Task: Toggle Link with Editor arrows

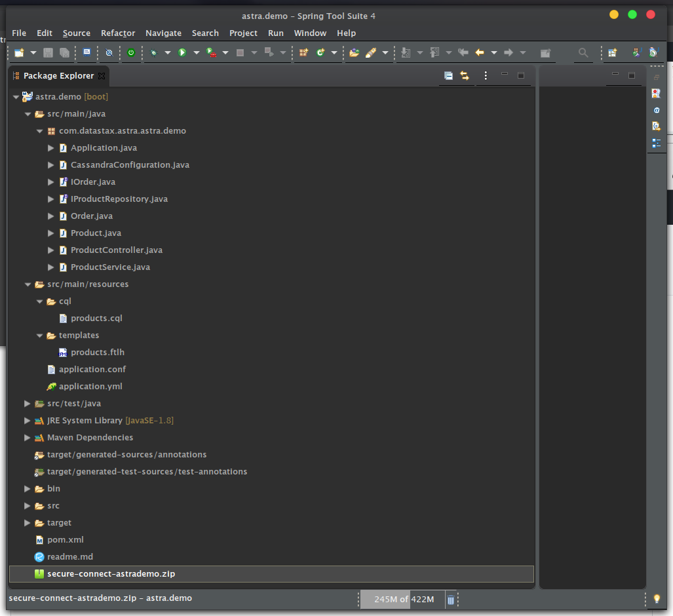Action: pos(465,75)
